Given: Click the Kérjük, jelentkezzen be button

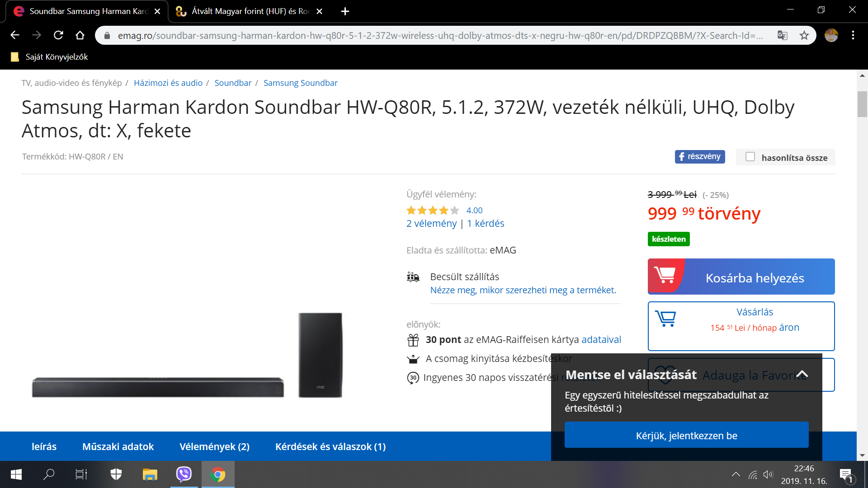Looking at the screenshot, I should pyautogui.click(x=687, y=435).
